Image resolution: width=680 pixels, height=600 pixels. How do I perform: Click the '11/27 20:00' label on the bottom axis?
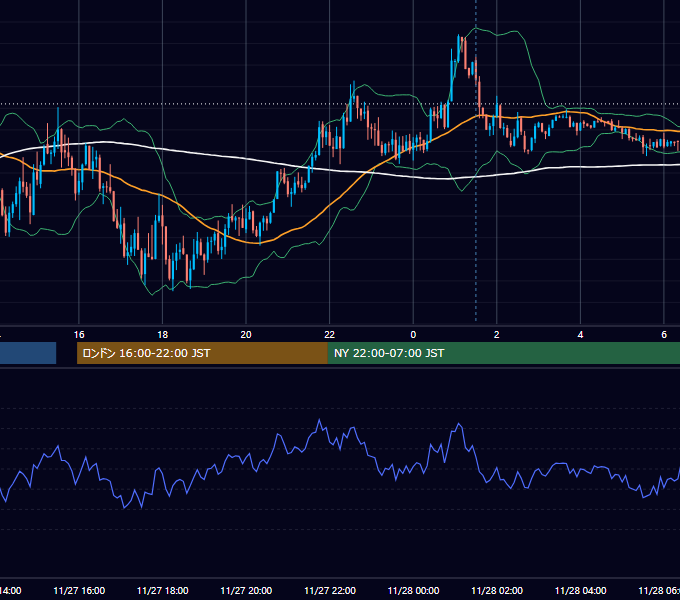click(246, 590)
